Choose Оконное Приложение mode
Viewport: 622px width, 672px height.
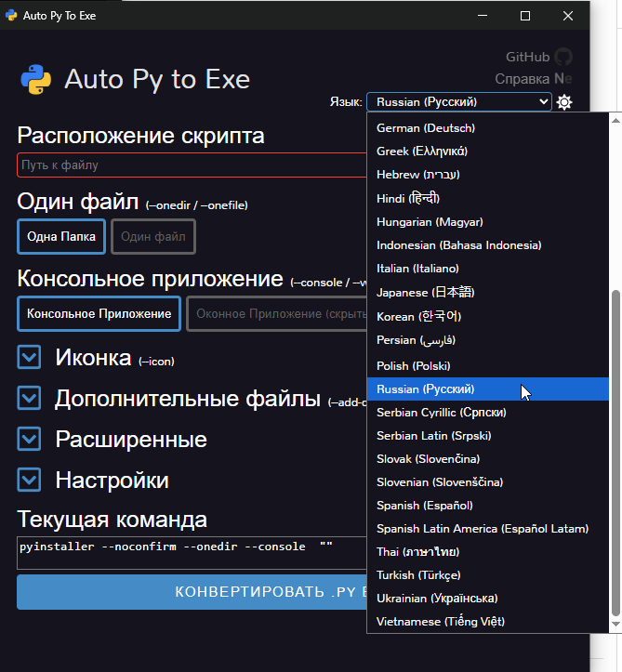coord(277,314)
